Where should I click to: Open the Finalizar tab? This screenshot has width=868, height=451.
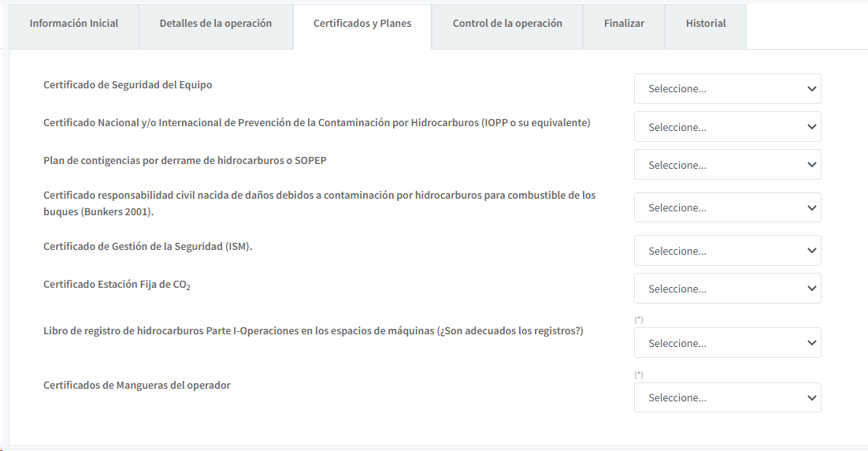coord(624,24)
